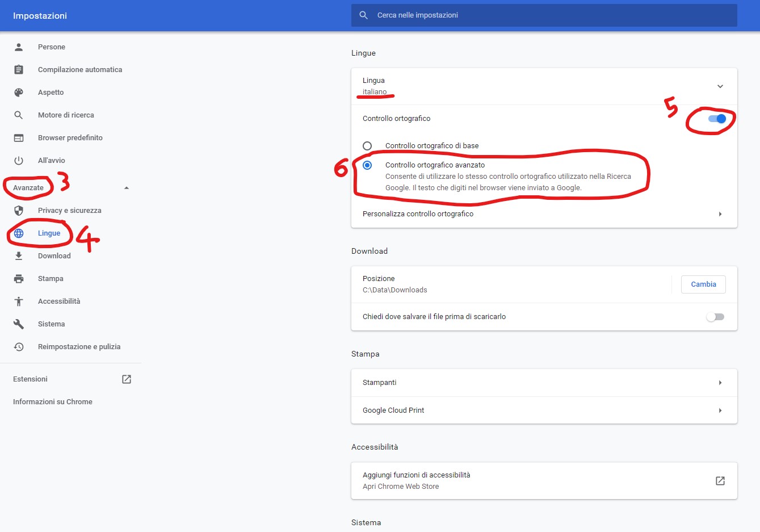760x532 pixels.
Task: Open Informazioni su Chrome link
Action: (53, 402)
